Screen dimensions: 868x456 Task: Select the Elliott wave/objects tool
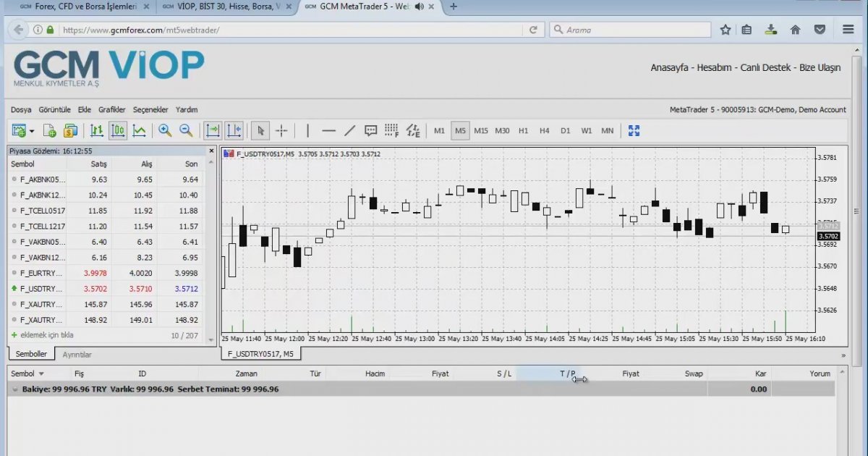pyautogui.click(x=413, y=131)
